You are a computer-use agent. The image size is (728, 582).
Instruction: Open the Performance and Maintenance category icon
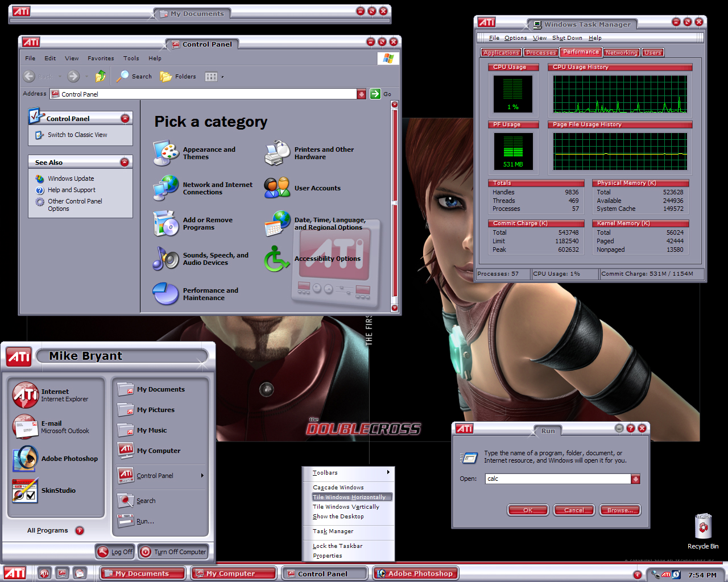click(x=166, y=294)
